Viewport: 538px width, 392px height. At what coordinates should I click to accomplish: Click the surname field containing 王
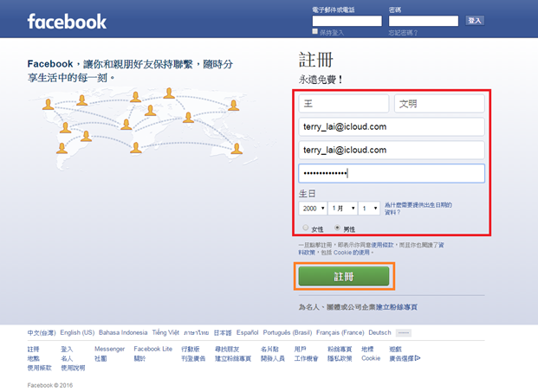pos(344,104)
